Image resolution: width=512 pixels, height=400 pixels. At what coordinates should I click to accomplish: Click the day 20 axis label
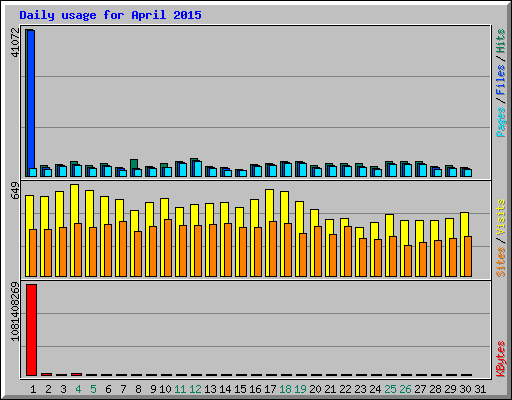coord(315,389)
